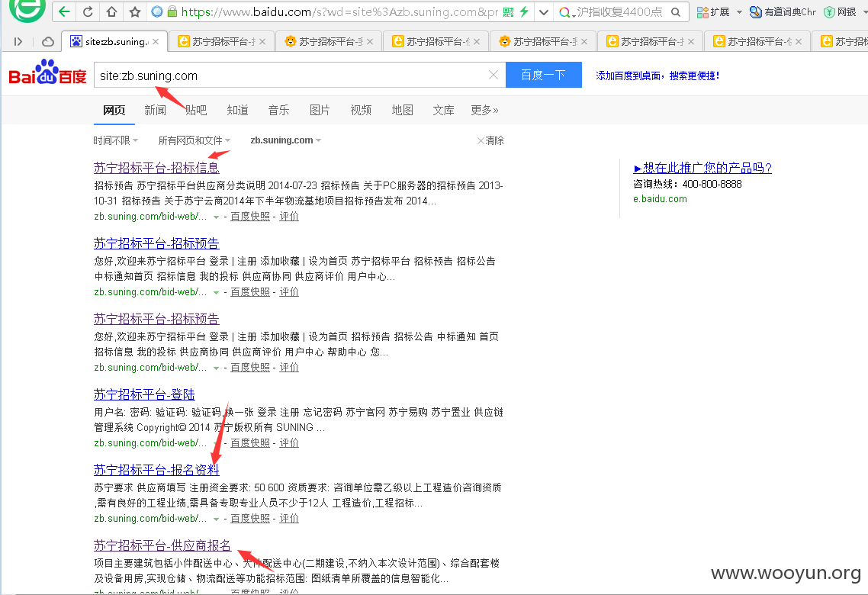Switch to 图片 search category

[320, 110]
